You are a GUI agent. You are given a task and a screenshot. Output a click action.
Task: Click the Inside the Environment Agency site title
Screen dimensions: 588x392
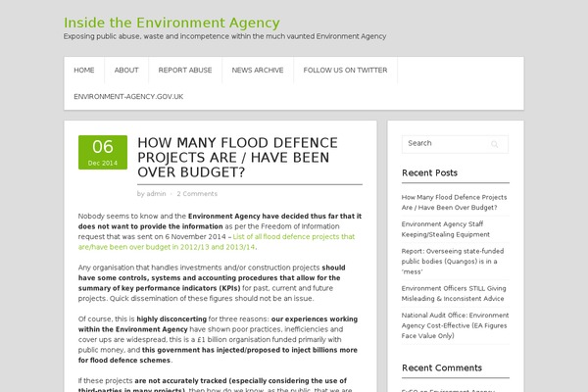coord(171,23)
